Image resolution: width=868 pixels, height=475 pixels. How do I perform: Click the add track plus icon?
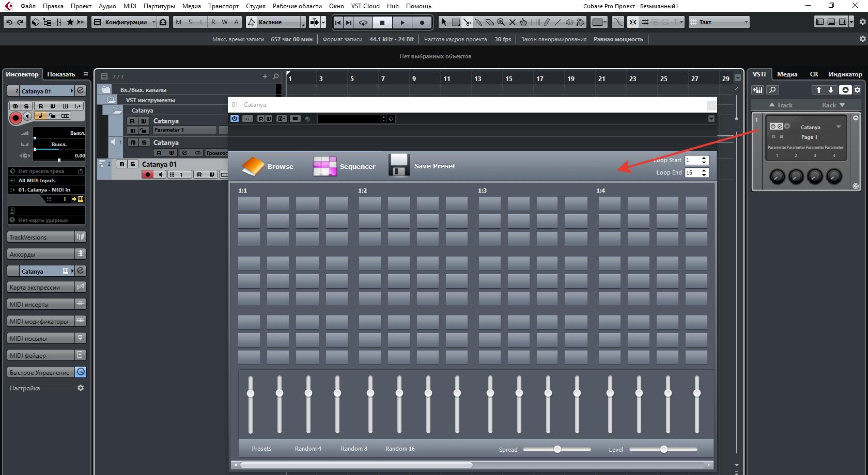pyautogui.click(x=265, y=76)
